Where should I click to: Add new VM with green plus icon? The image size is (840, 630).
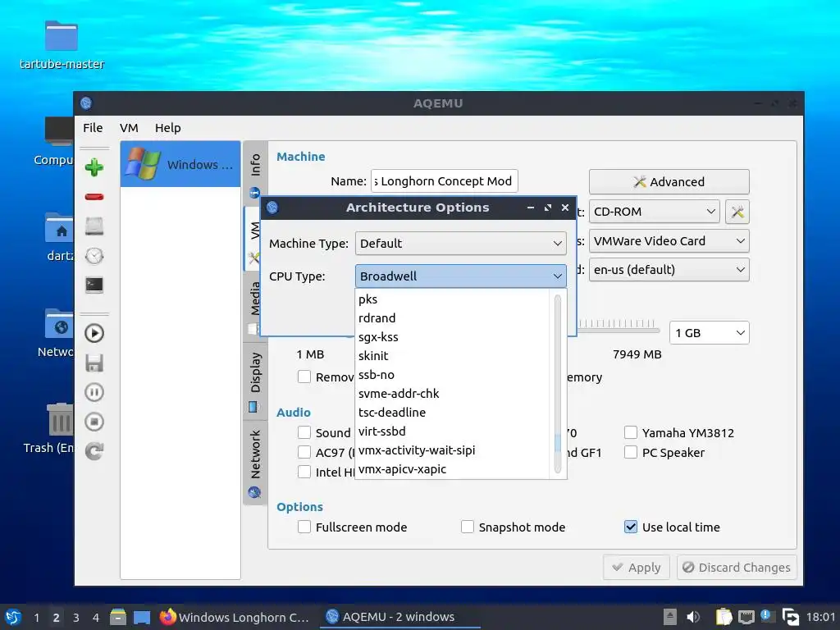tap(94, 167)
